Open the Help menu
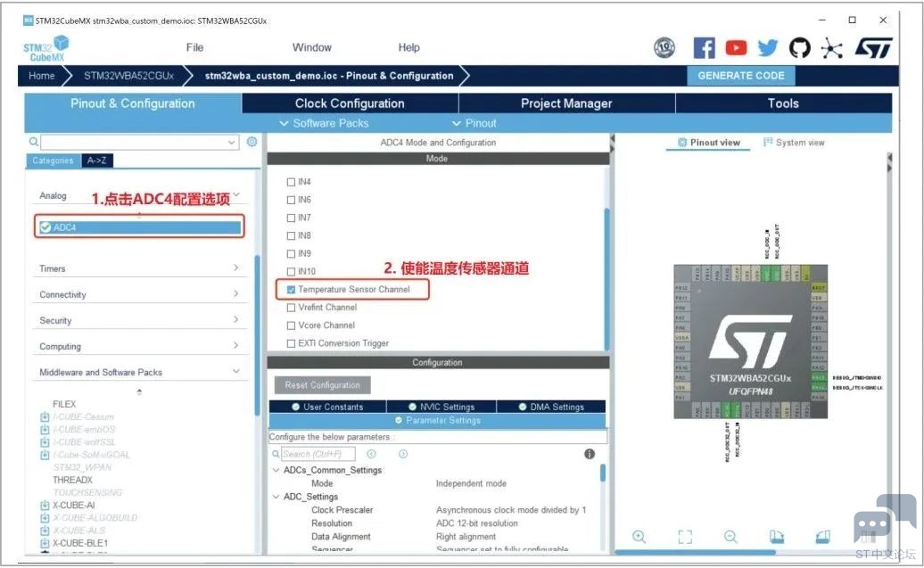Screen dimensions: 924x568 pyautogui.click(x=409, y=48)
